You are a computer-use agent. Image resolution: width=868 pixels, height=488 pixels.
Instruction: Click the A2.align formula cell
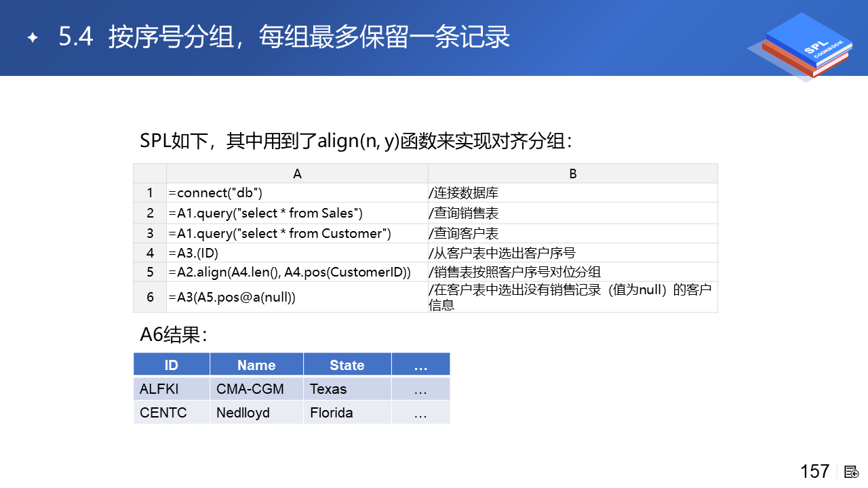tap(297, 272)
